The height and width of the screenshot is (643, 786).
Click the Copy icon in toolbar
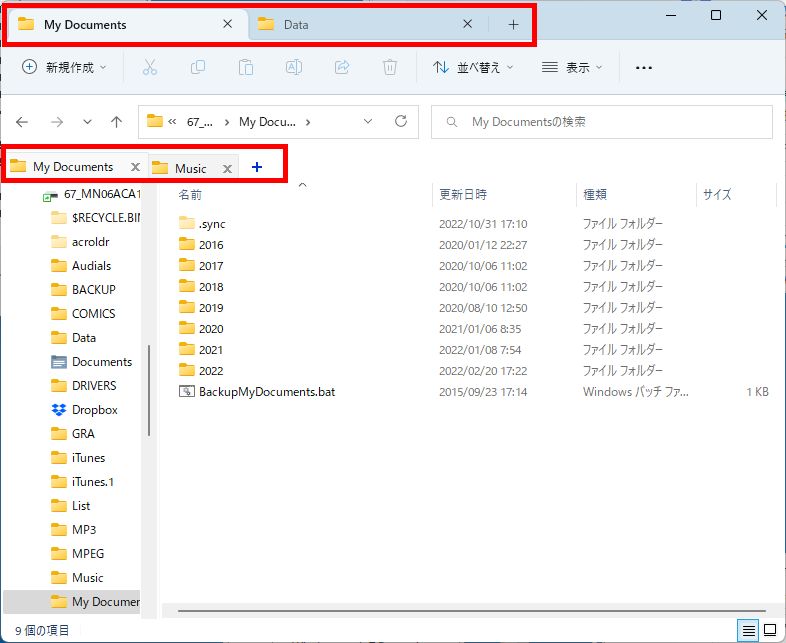(198, 67)
